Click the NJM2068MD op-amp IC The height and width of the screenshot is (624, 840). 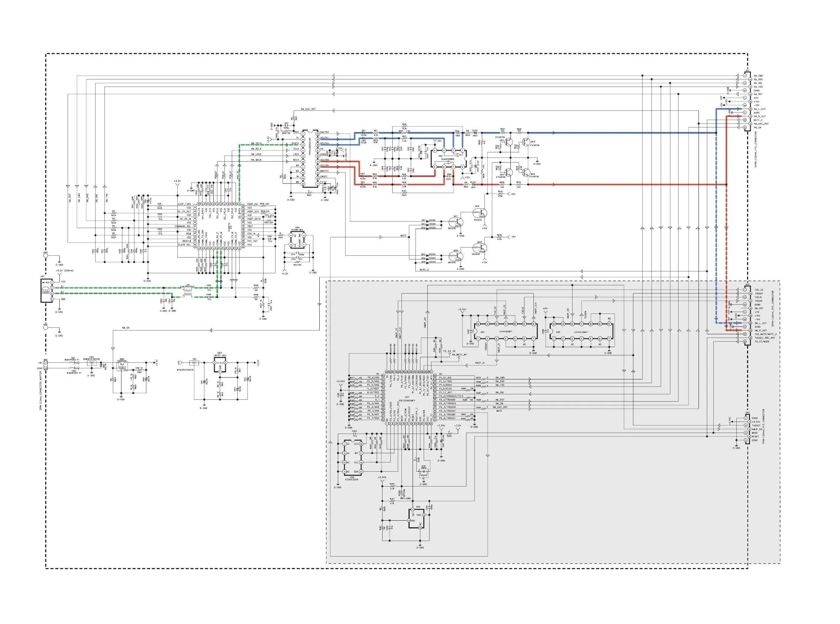(449, 159)
